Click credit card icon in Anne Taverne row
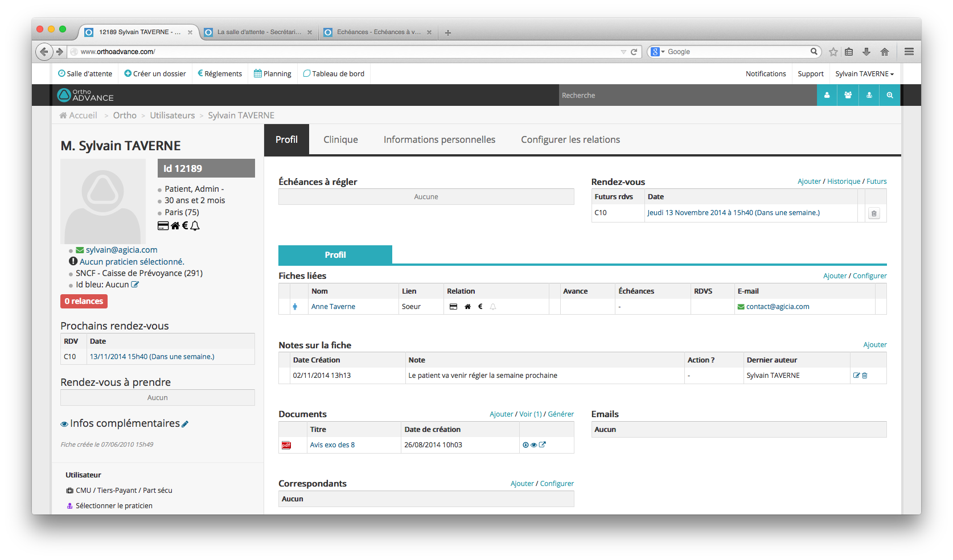953x560 pixels. click(453, 307)
